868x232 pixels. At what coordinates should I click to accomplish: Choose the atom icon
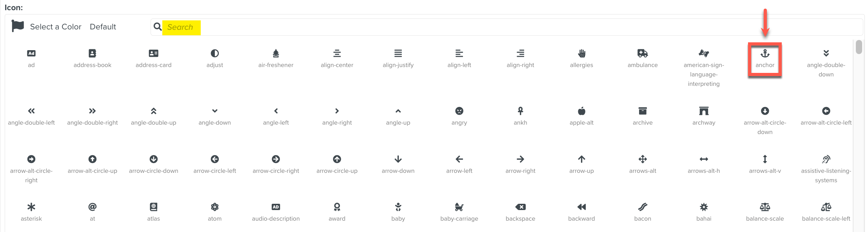point(214,207)
